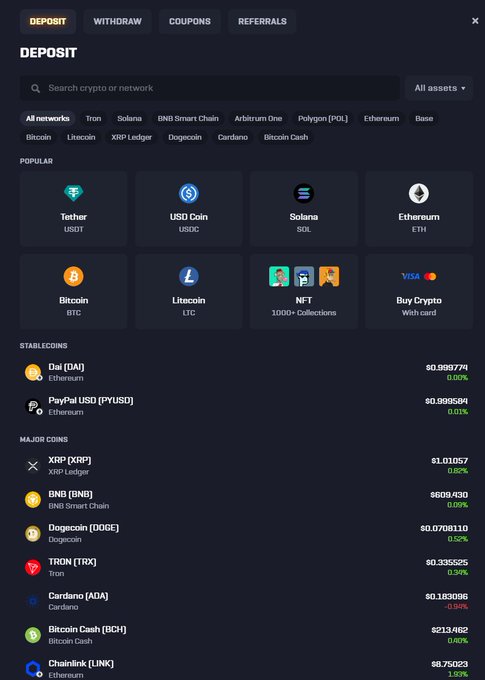Image resolution: width=485 pixels, height=680 pixels.
Task: Click the BNB coin icon
Action: 33,500
